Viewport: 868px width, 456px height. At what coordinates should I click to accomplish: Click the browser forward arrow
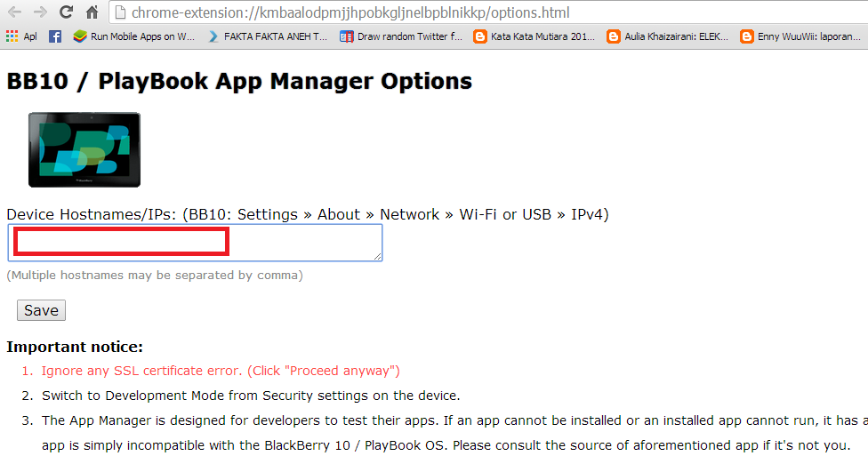tap(40, 12)
